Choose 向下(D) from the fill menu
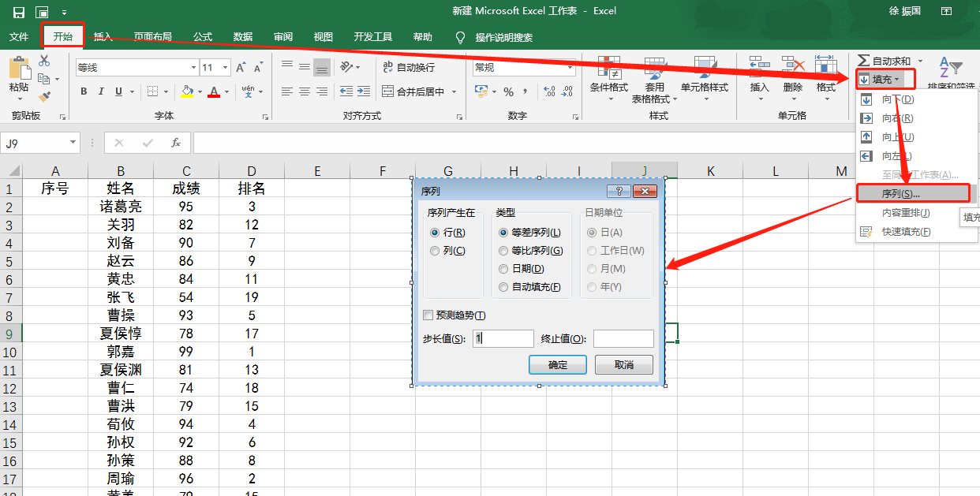Image resolution: width=980 pixels, height=496 pixels. 897,99
